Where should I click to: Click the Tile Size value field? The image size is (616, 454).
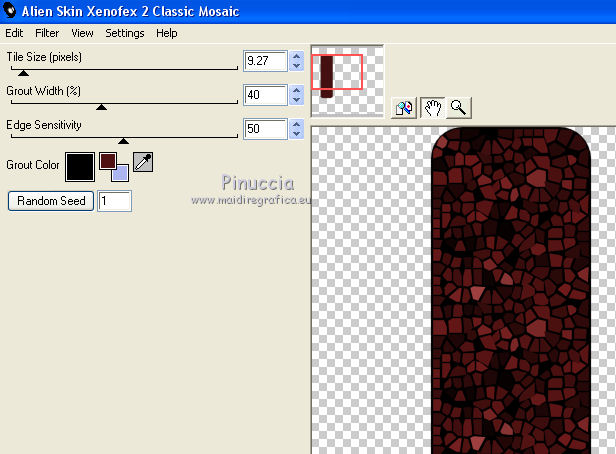(265, 61)
